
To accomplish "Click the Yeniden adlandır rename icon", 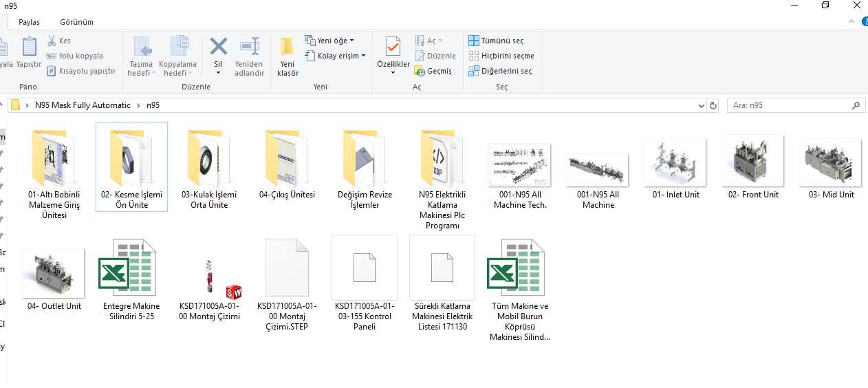I will [x=249, y=47].
